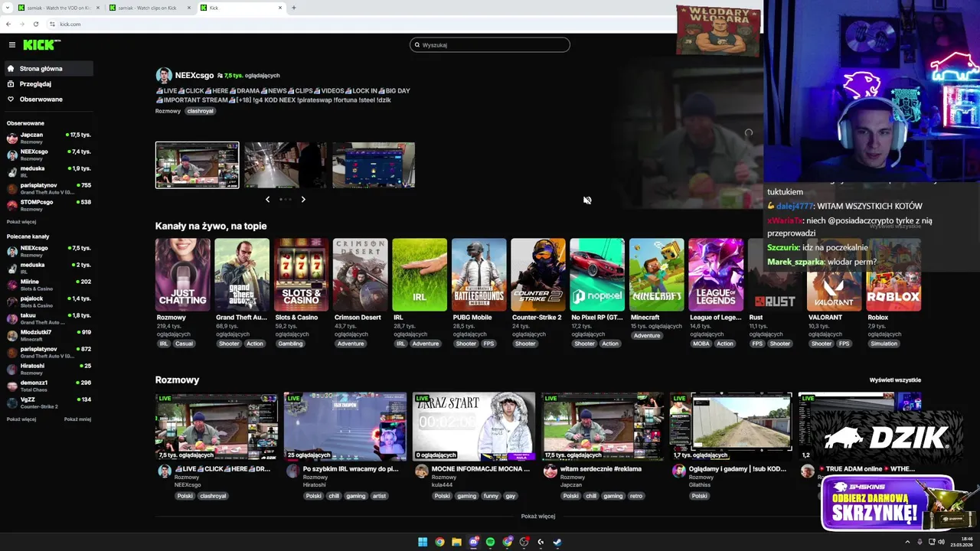This screenshot has height=551, width=980.
Task: Click kula444 avatar under the stream card
Action: [x=422, y=471]
